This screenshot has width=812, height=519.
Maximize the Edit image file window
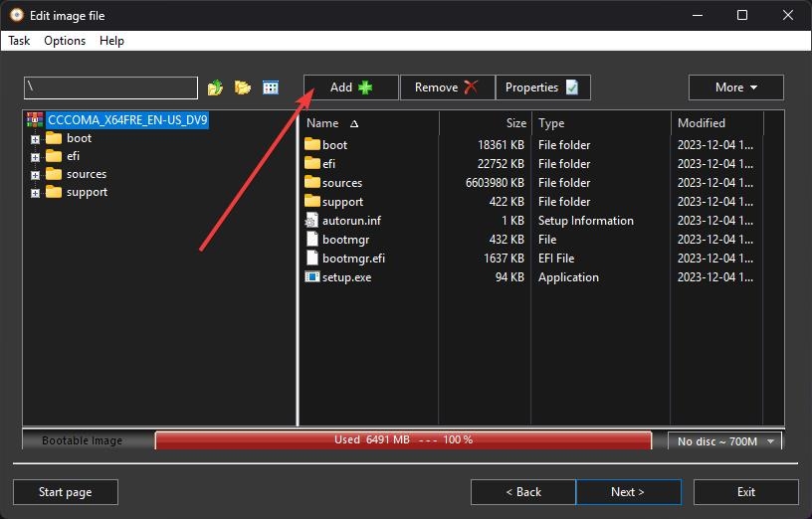(742, 15)
